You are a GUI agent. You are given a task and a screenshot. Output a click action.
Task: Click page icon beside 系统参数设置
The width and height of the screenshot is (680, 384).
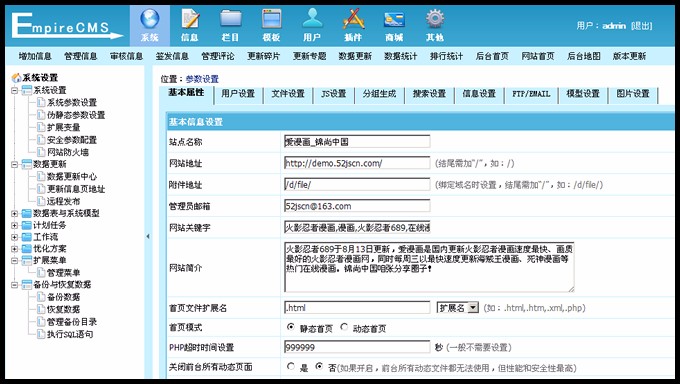click(41, 102)
